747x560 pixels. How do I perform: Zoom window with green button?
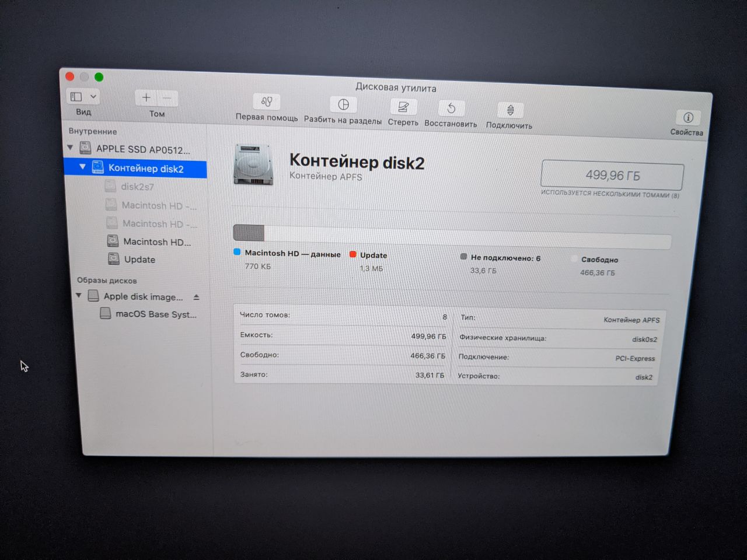tap(99, 77)
